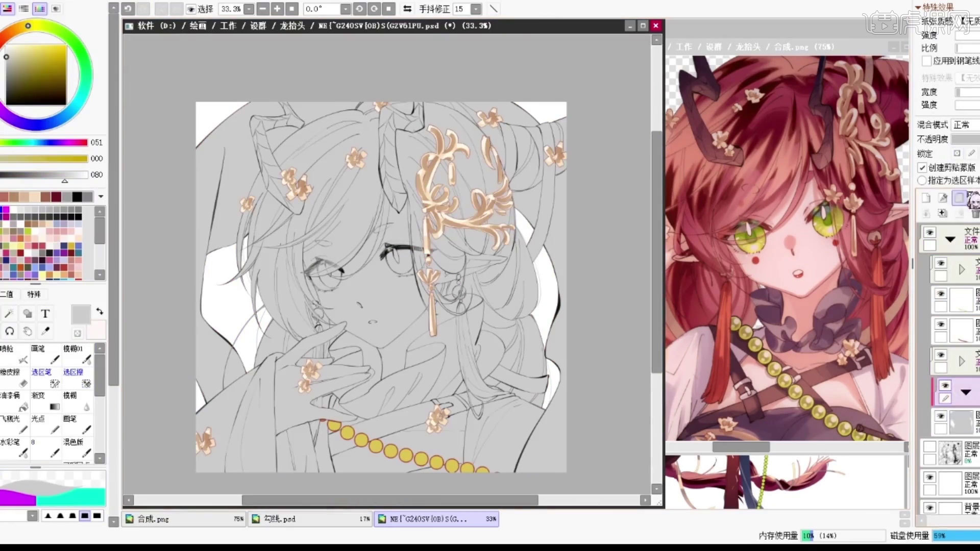This screenshot has height=551, width=980.
Task: Adjust the brightness slider value 080
Action: tap(44, 174)
